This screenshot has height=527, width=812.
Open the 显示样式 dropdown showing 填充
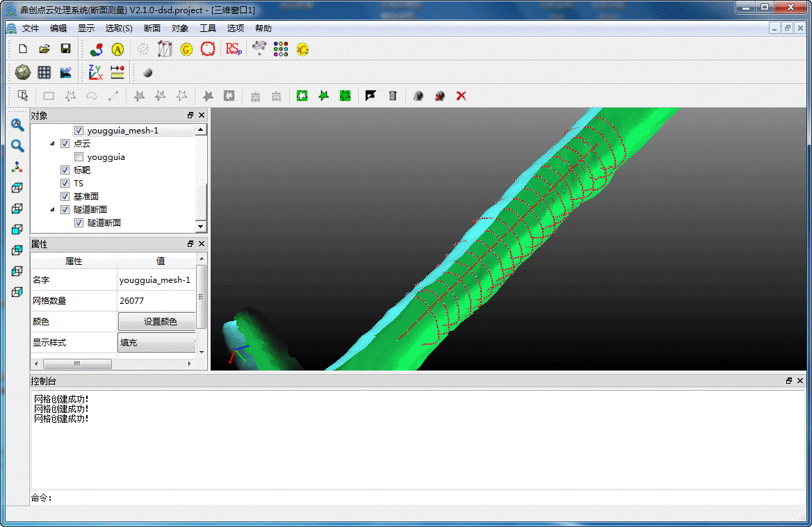(x=157, y=343)
